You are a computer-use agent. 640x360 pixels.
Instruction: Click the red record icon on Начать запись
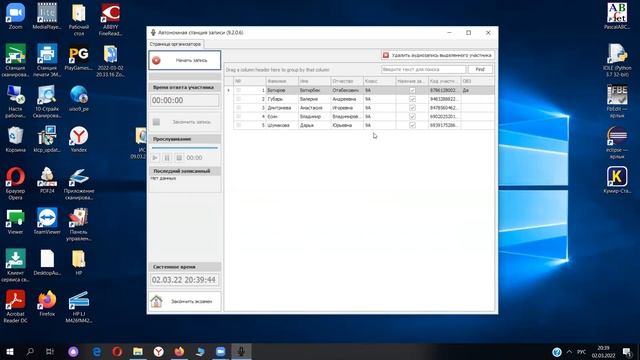(156, 60)
